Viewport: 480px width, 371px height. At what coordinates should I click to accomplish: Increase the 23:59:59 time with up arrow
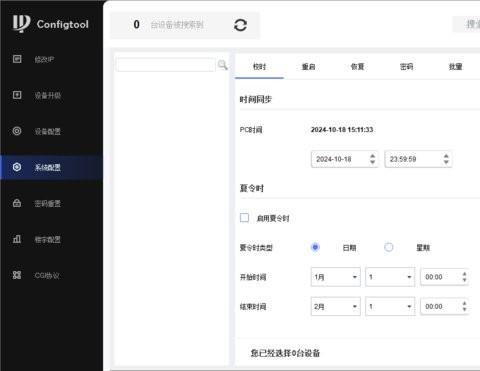point(446,156)
